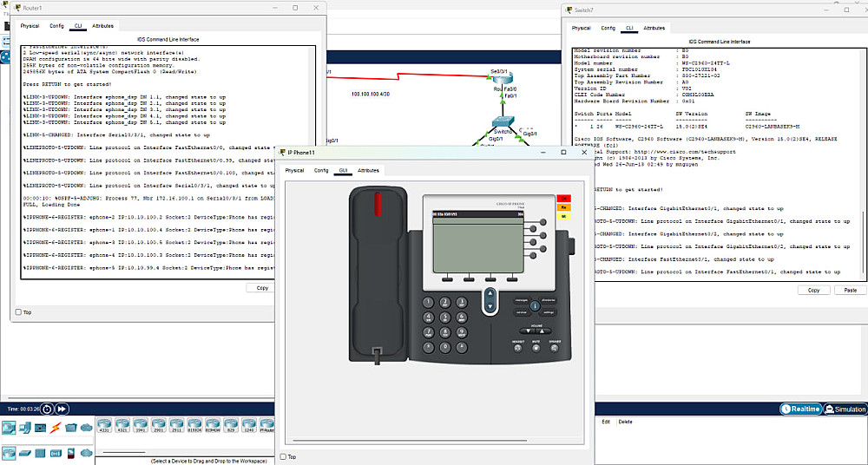Choose the Hubs subcategory icon
Viewport: 868px width, 465px height.
tap(41, 454)
